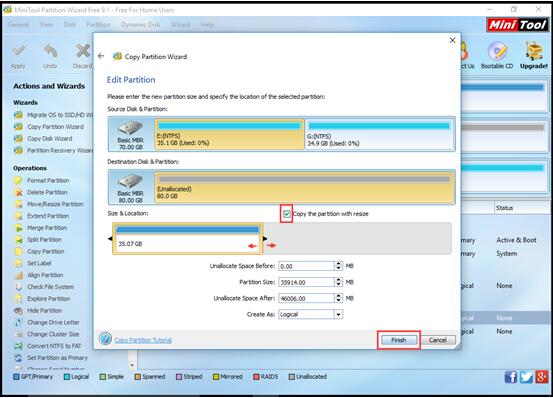Click the left handle of size slider
Image resolution: width=553 pixels, height=398 pixels.
pyautogui.click(x=110, y=239)
